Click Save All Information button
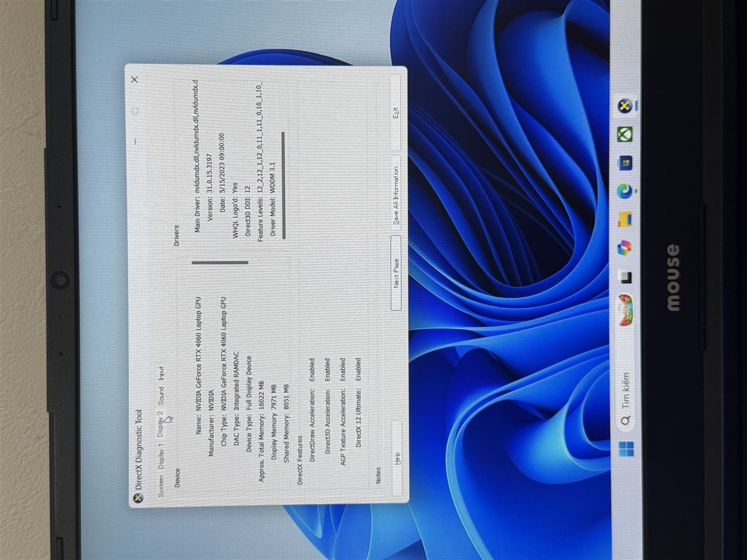 (396, 194)
